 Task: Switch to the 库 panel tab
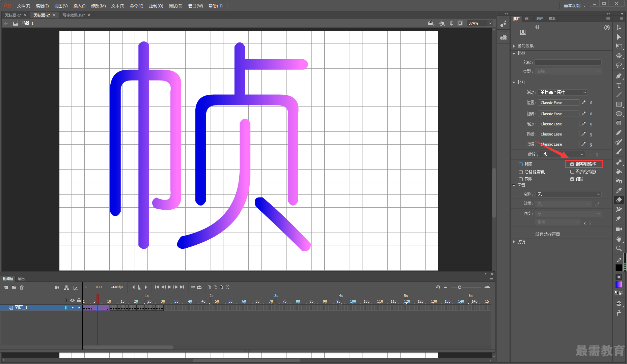pos(527,19)
